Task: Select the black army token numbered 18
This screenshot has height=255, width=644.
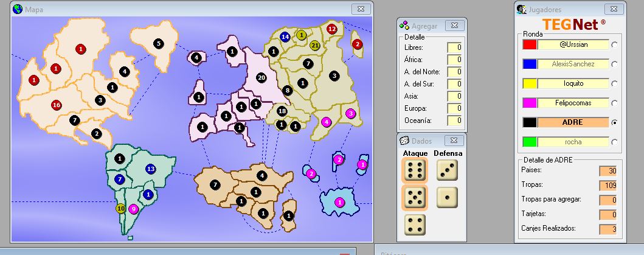Action: point(282,111)
